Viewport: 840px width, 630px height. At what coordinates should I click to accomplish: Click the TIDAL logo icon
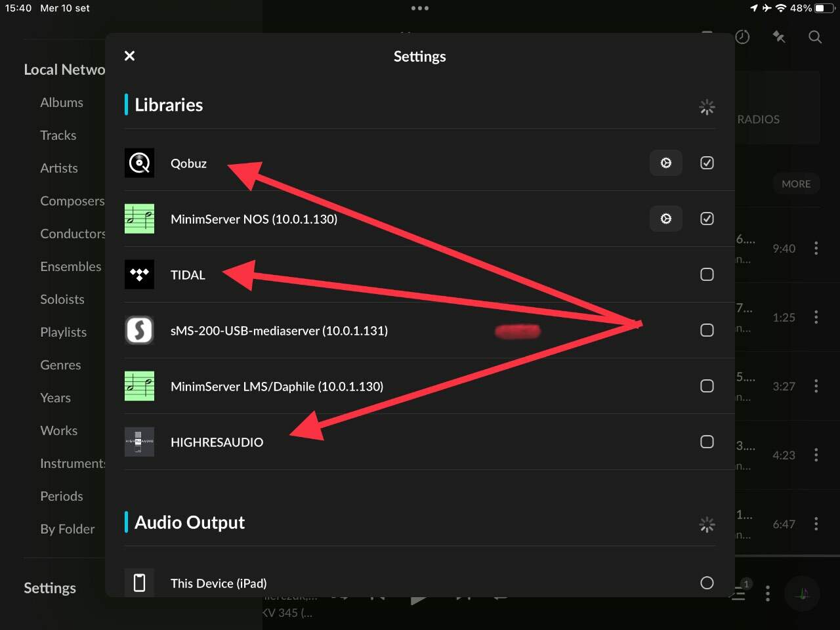pyautogui.click(x=139, y=274)
